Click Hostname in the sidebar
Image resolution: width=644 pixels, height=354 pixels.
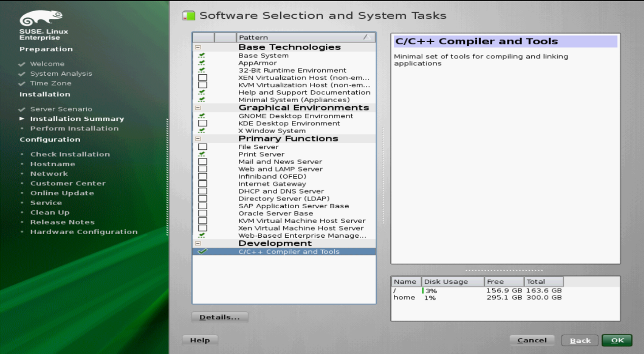[x=53, y=164]
